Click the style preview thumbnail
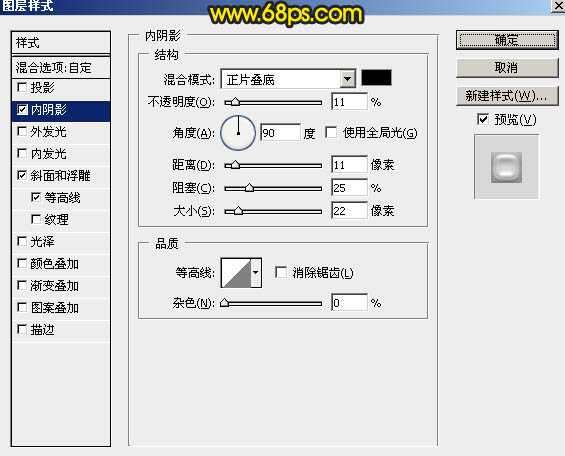The height and width of the screenshot is (456, 565). [506, 167]
